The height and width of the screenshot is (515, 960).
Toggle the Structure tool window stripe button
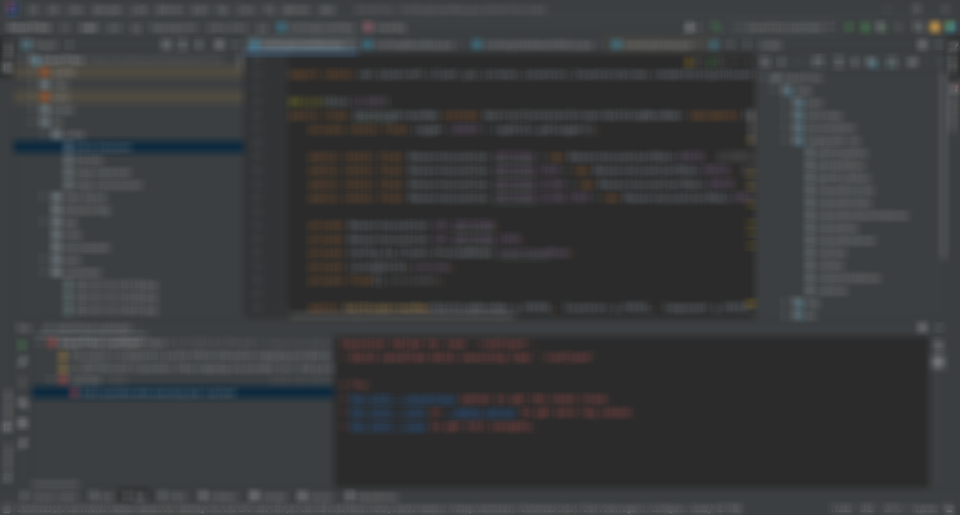coord(7,407)
